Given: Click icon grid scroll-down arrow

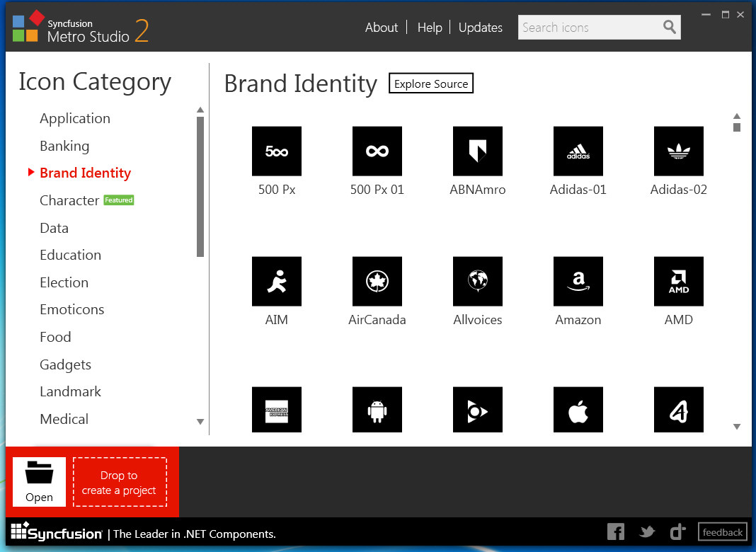Looking at the screenshot, I should 736,426.
